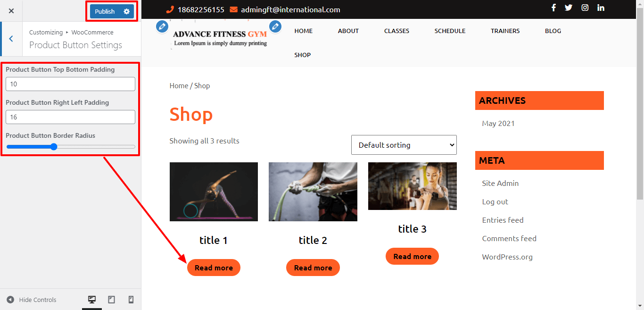
Task: Switch to tablet preview mode
Action: (112, 300)
